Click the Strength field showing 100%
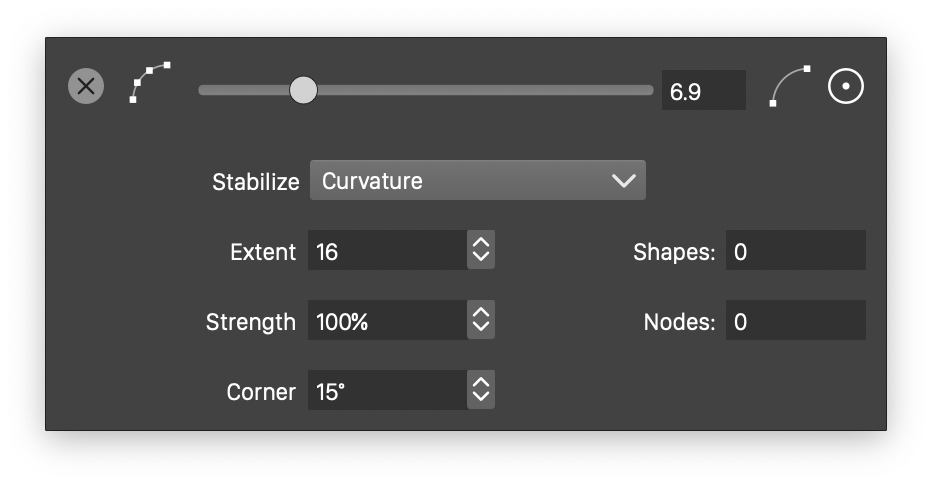Viewport: 932px width, 484px height. 386,321
